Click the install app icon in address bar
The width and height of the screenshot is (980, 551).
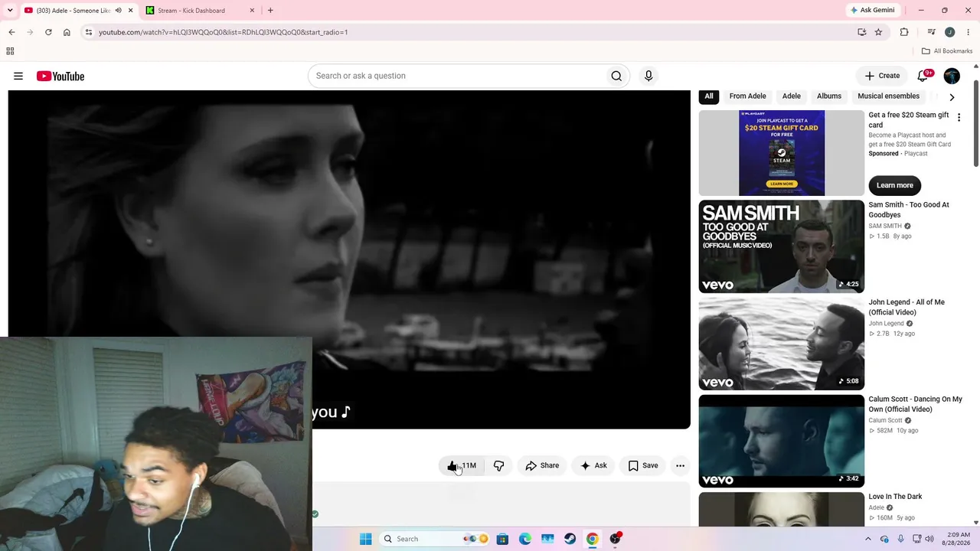862,32
